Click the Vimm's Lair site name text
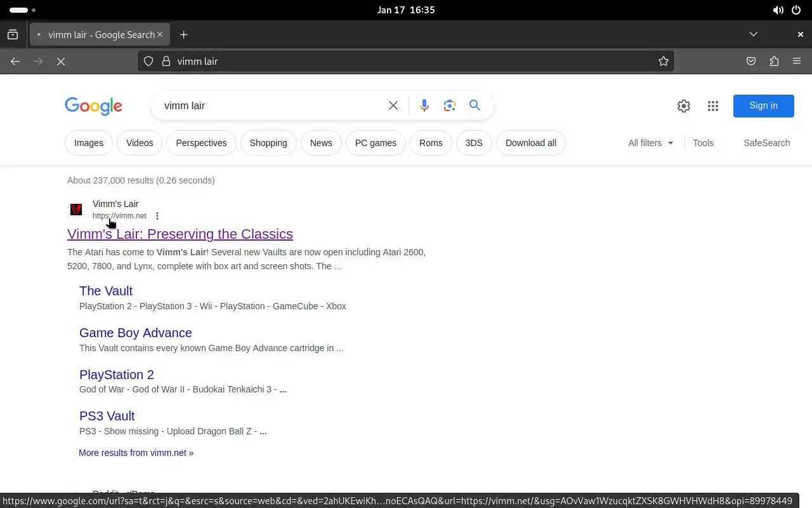812x508 pixels. (x=115, y=204)
